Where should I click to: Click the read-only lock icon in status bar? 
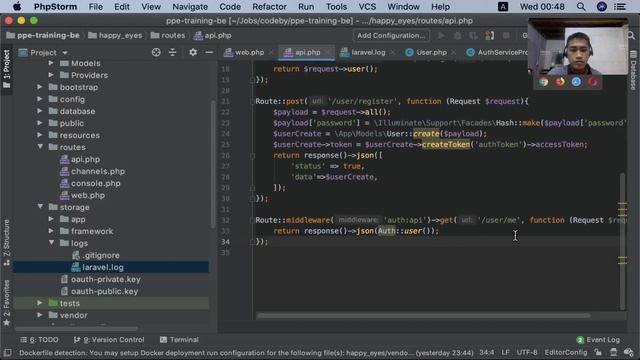click(598, 352)
